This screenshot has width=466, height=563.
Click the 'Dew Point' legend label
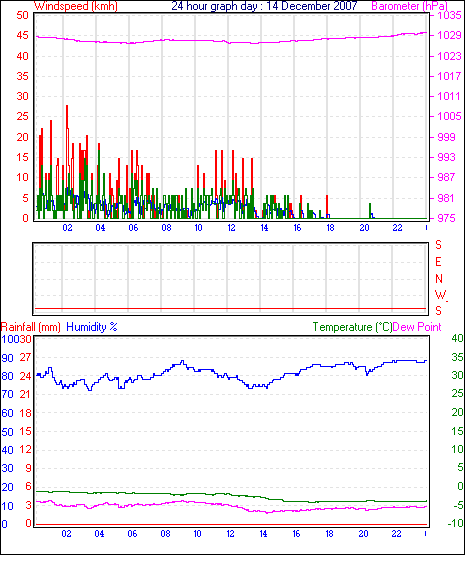[417, 327]
